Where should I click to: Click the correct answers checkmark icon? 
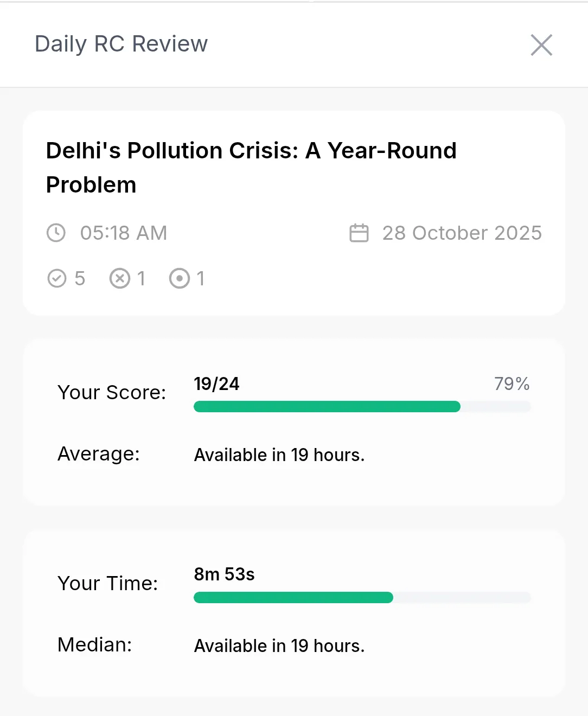[x=57, y=278]
